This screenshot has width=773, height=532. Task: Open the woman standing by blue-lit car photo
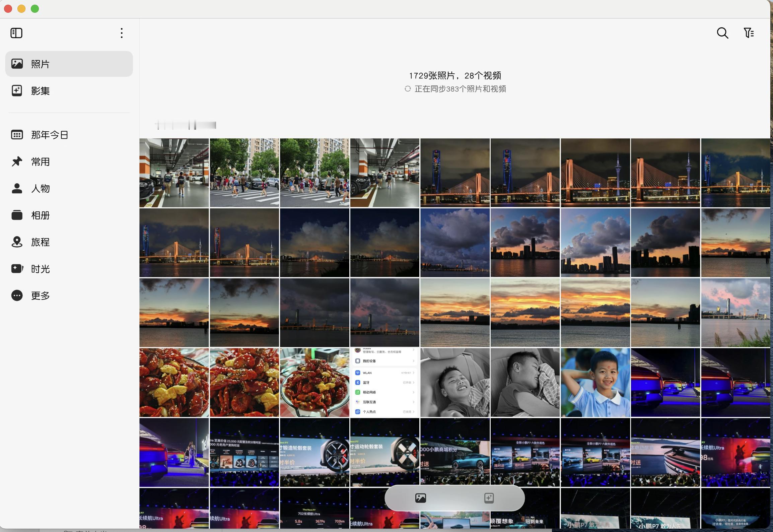pyautogui.click(x=174, y=452)
